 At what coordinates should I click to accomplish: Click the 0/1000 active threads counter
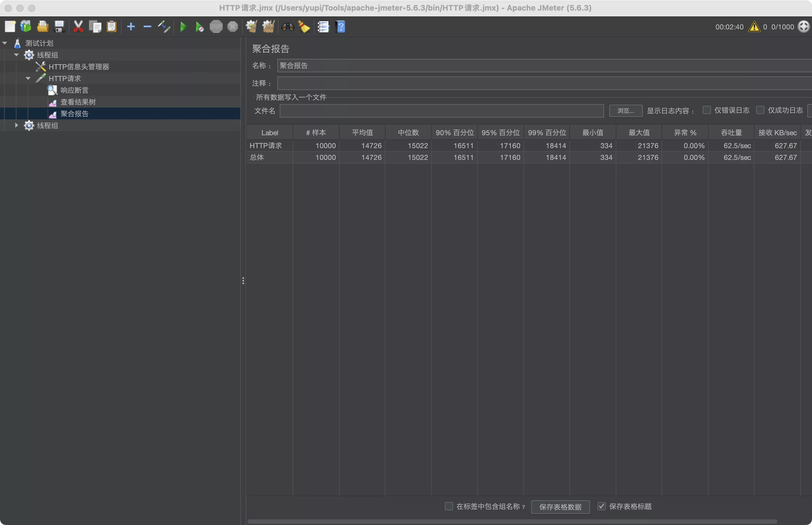(x=782, y=27)
